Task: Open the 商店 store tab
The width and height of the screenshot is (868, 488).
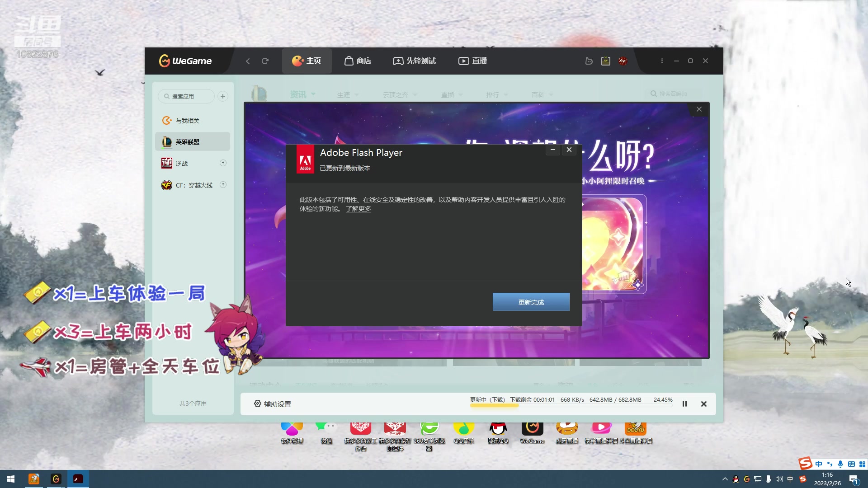Action: [x=358, y=61]
